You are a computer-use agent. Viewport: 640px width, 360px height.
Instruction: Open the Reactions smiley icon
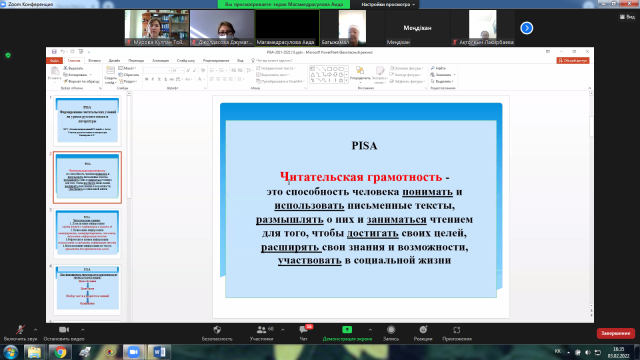coord(423,330)
